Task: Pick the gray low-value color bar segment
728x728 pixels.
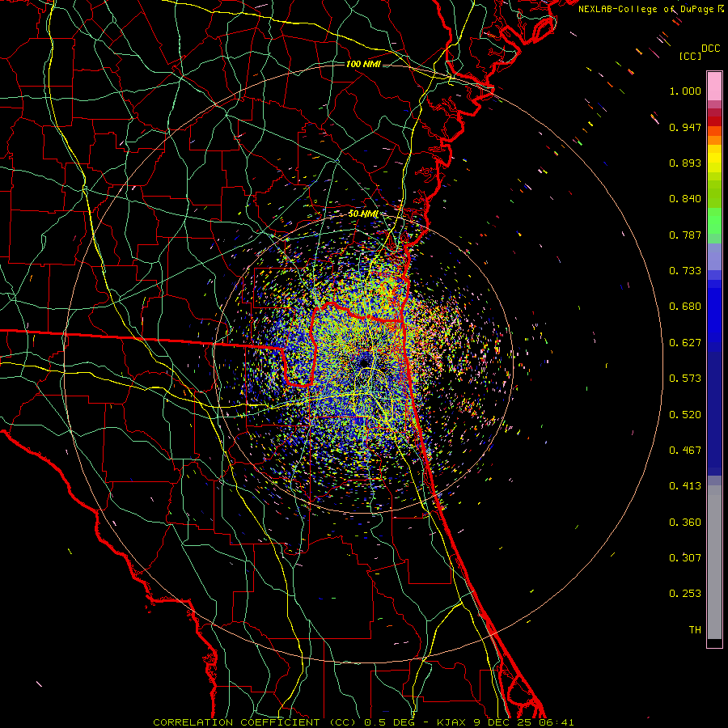Action: (x=714, y=562)
